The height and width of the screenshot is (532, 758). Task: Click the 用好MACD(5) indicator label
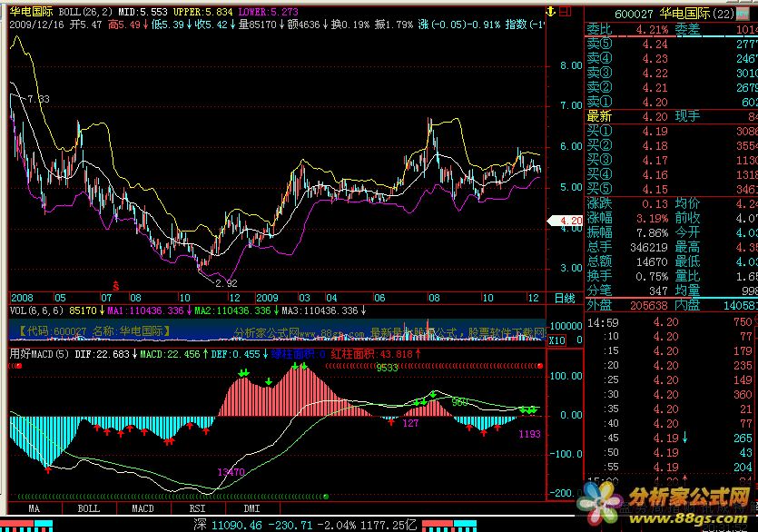39,354
